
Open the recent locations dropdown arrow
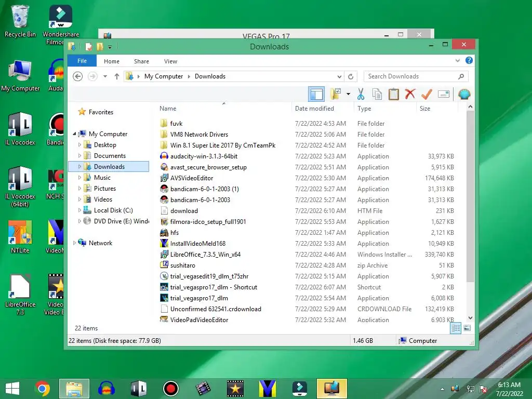coord(105,76)
